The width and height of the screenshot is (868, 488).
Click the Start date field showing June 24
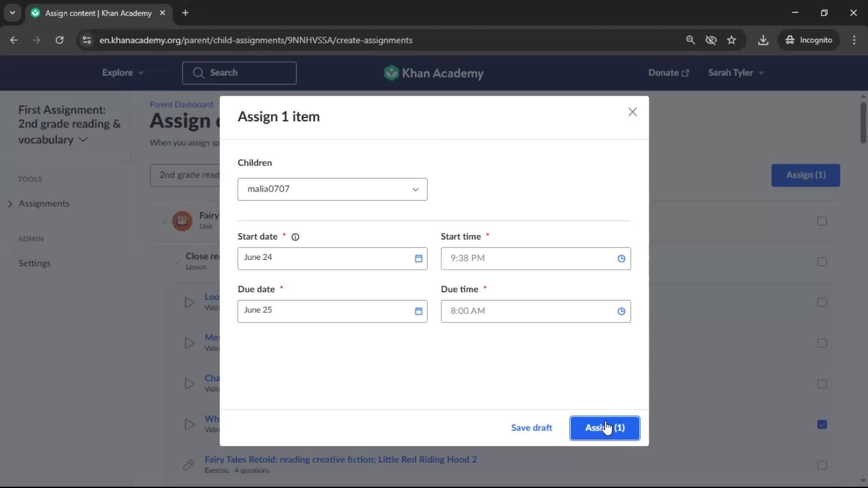(x=332, y=258)
